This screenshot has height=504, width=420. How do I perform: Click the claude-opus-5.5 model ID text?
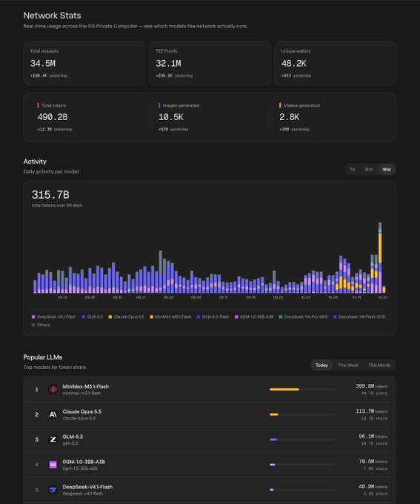click(x=79, y=418)
